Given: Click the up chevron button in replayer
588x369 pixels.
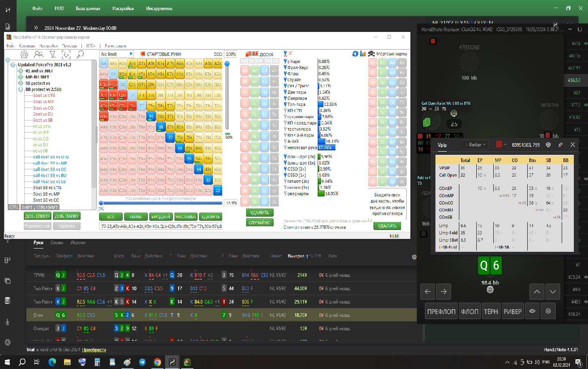Looking at the screenshot, I should 537,291.
